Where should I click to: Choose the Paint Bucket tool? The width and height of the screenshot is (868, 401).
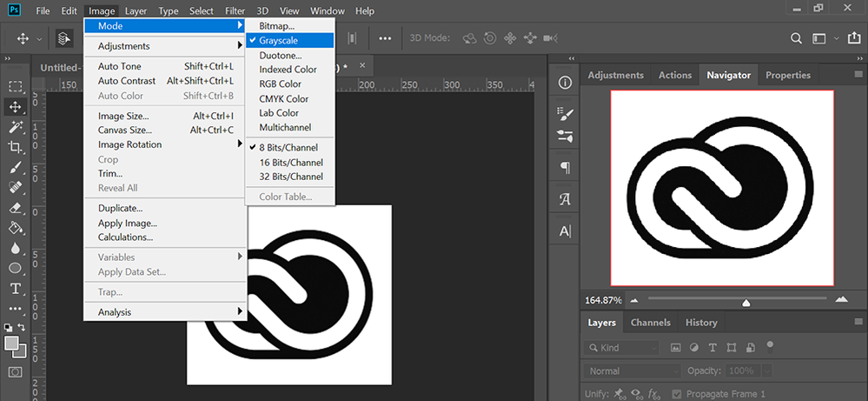pyautogui.click(x=16, y=229)
